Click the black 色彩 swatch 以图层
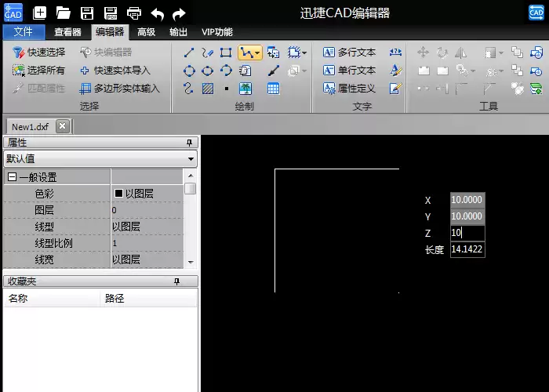549x392 pixels. 118,193
